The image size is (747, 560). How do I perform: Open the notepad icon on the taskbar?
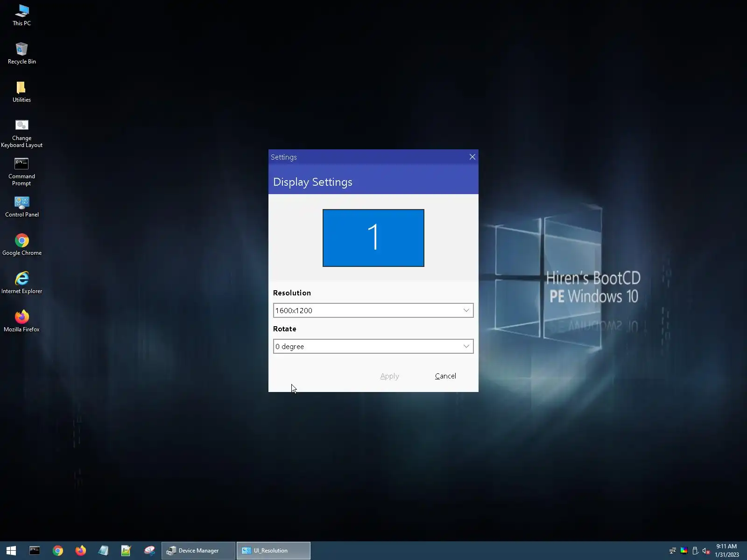pyautogui.click(x=103, y=551)
